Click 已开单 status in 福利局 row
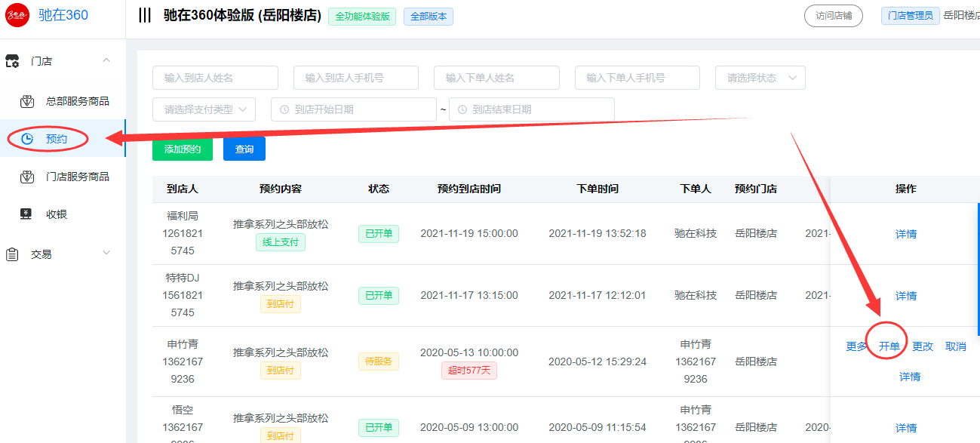The image size is (980, 443). [379, 234]
